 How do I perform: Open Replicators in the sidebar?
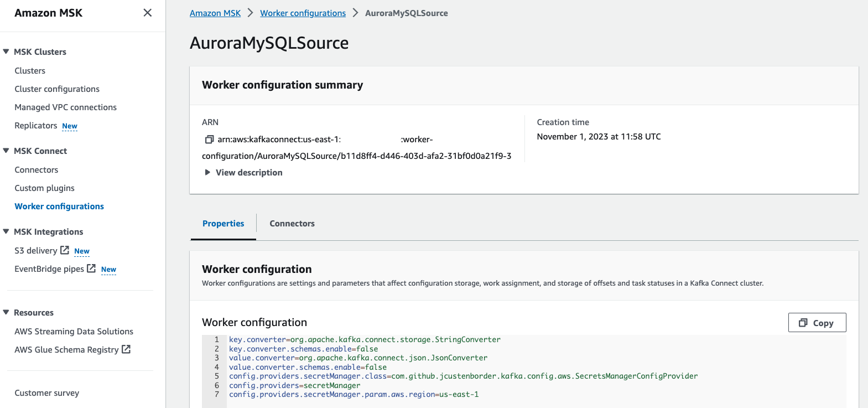click(36, 126)
